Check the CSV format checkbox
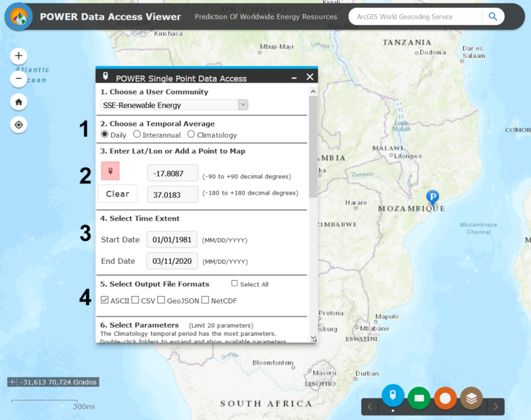 [135, 300]
